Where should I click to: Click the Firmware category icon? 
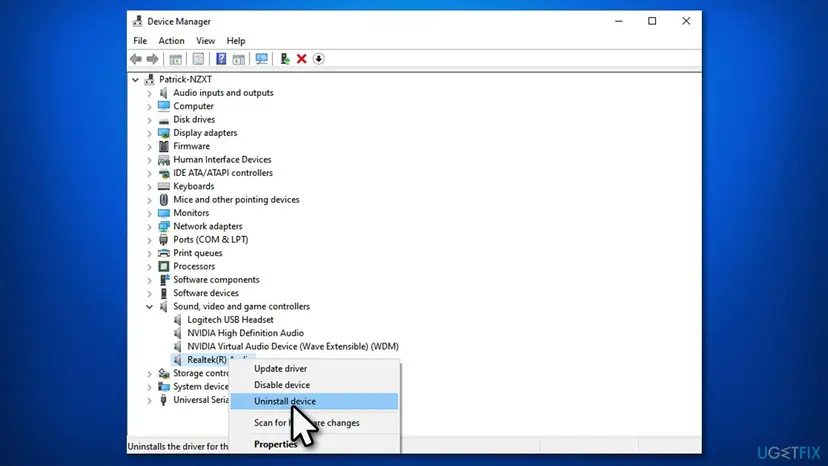(164, 146)
